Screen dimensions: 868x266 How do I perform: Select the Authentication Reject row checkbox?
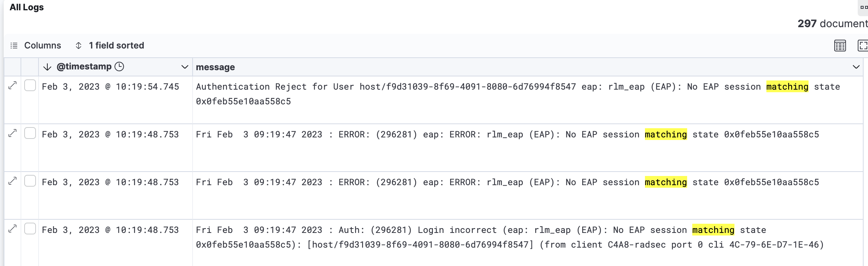pyautogui.click(x=30, y=86)
